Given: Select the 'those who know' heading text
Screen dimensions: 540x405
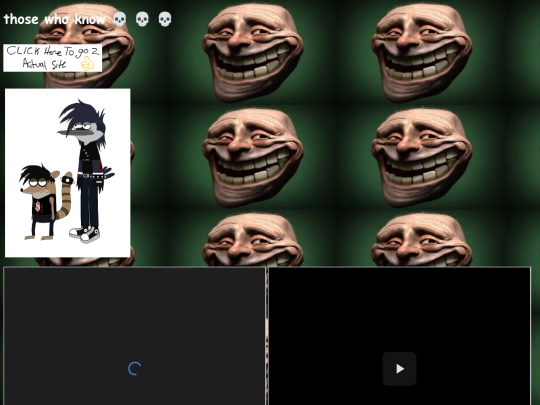Looking at the screenshot, I should (x=54, y=19).
